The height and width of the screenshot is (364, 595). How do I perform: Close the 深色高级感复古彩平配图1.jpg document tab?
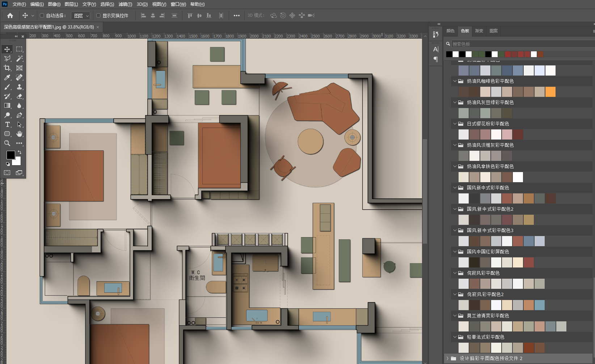pyautogui.click(x=98, y=27)
